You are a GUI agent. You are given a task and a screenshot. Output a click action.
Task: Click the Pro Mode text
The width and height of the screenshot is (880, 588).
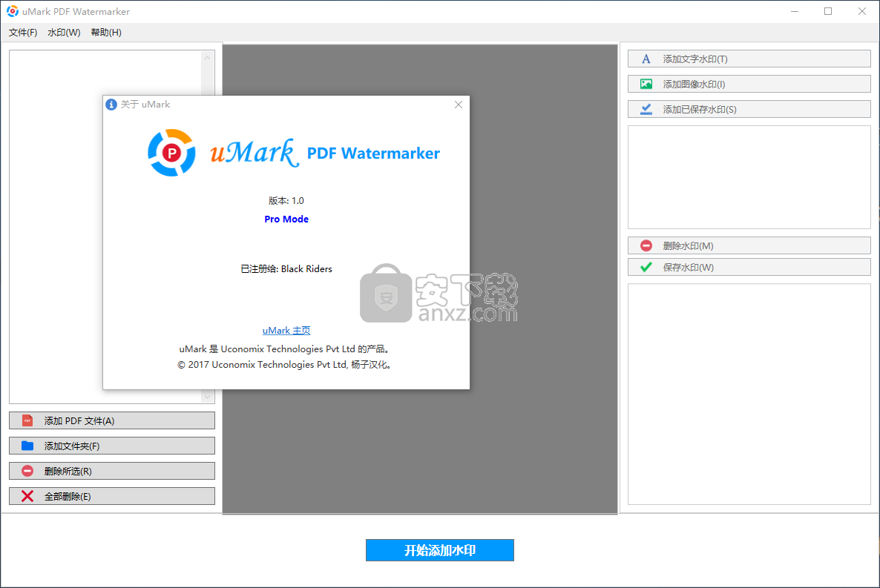coord(286,219)
